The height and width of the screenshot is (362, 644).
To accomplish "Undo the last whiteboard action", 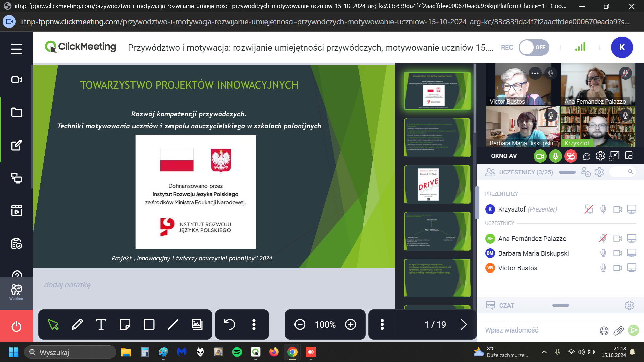I will point(230,324).
